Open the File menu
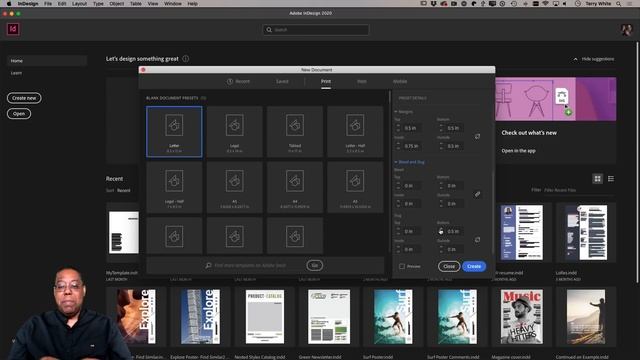 (x=48, y=4)
